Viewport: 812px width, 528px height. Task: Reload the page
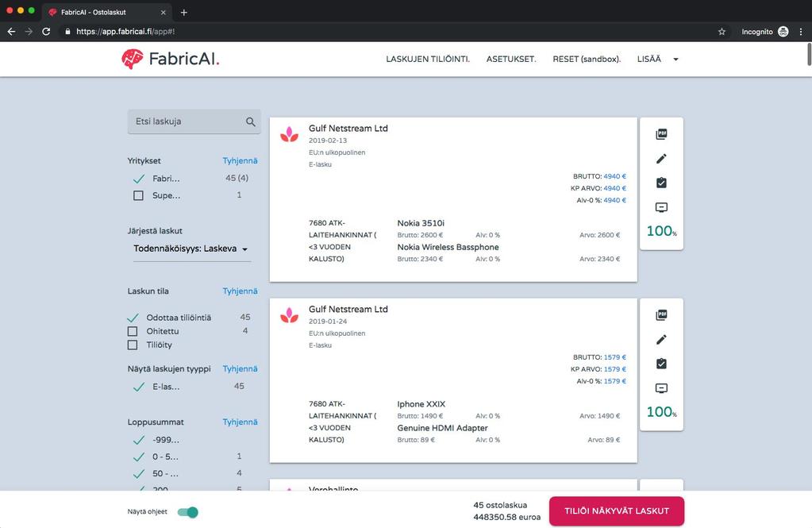(x=46, y=32)
